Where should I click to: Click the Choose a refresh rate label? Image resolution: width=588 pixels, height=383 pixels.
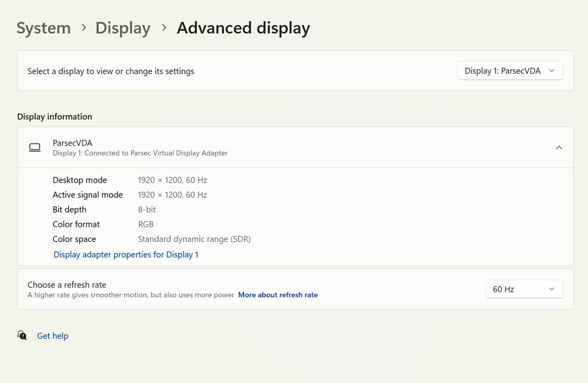67,285
